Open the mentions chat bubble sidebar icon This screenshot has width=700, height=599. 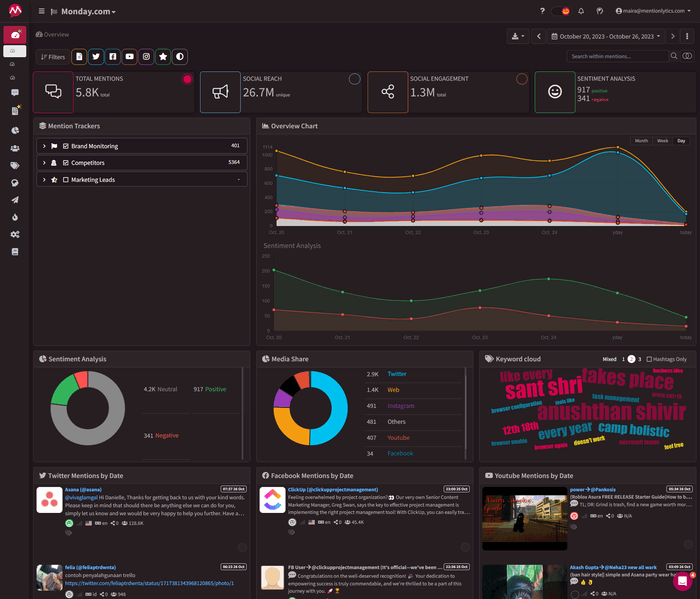[x=15, y=92]
